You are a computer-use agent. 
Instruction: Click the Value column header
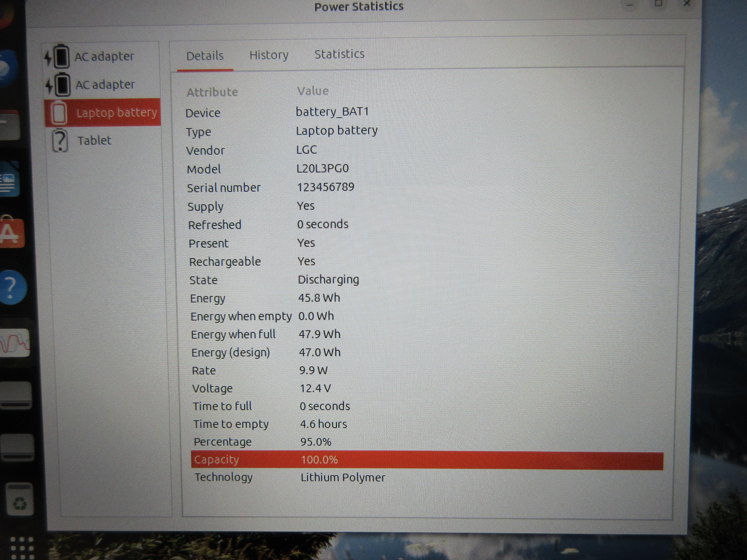click(x=313, y=91)
